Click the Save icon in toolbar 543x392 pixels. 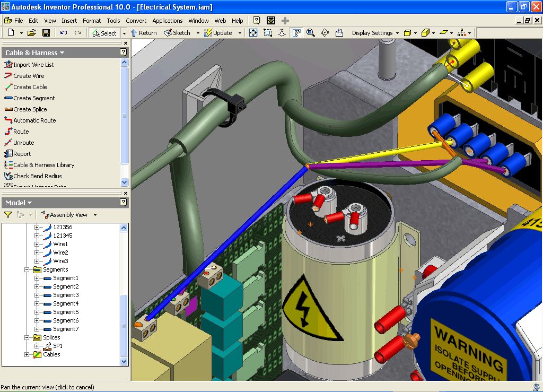tap(46, 32)
